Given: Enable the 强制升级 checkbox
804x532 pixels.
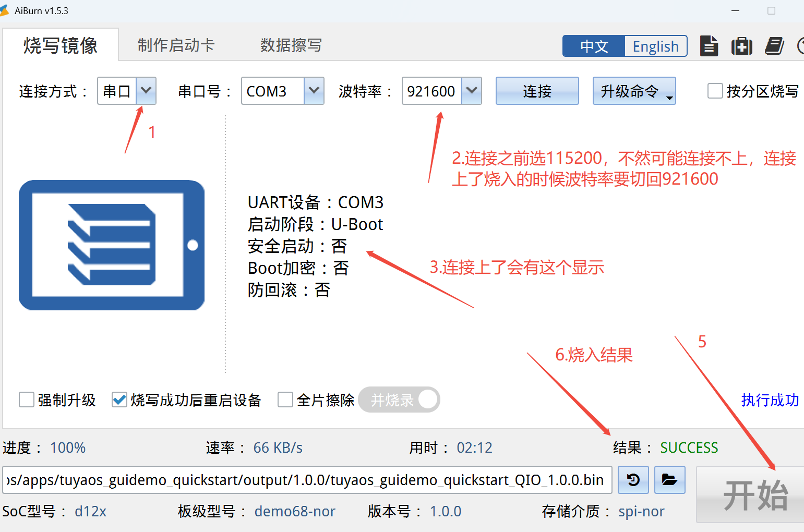Looking at the screenshot, I should click(x=27, y=400).
